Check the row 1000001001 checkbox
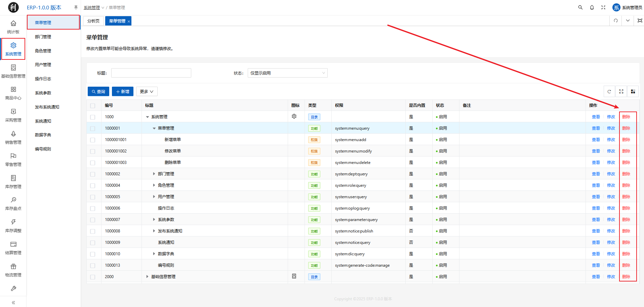Viewport: 644px width, 307px height. click(x=93, y=140)
